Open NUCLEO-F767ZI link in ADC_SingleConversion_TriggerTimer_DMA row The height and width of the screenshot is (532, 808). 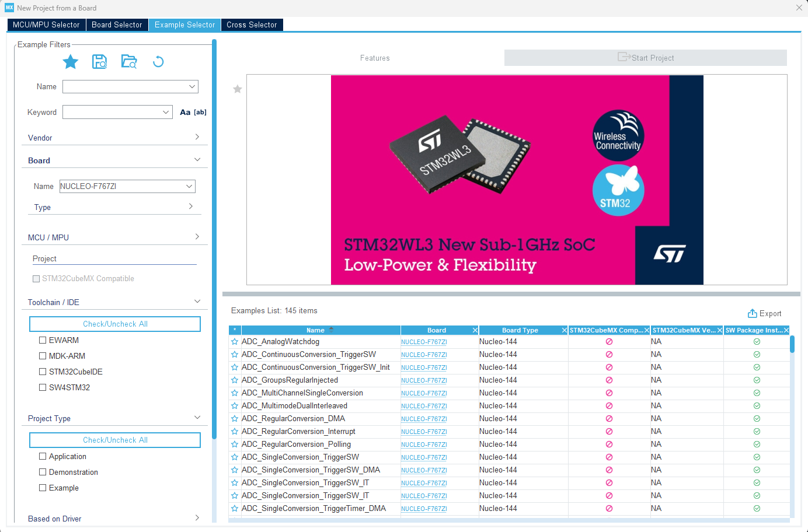pyautogui.click(x=424, y=509)
